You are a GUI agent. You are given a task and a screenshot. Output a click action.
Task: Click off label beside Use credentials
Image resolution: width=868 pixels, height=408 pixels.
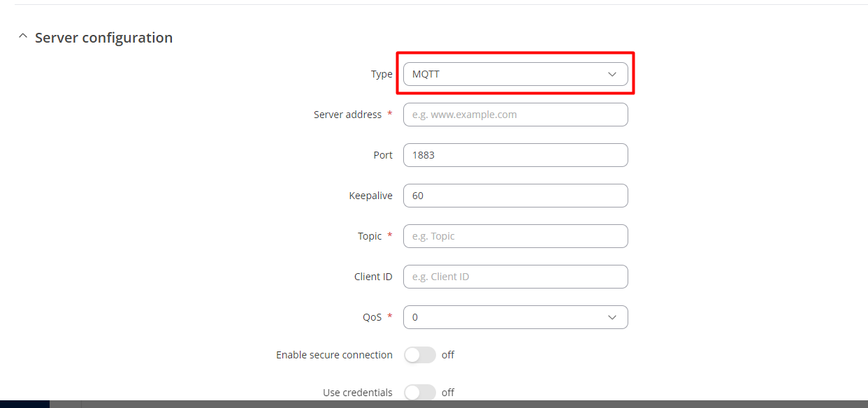click(x=448, y=393)
